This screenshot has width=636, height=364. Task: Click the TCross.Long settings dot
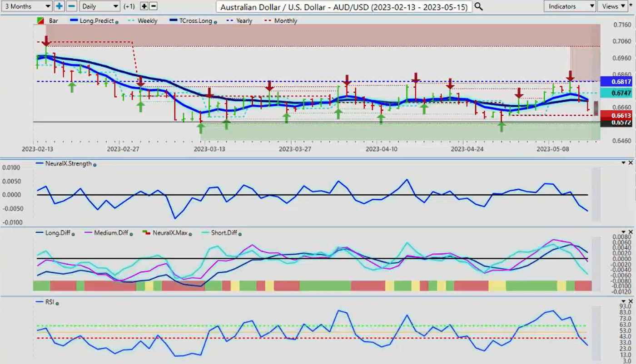[215, 22]
